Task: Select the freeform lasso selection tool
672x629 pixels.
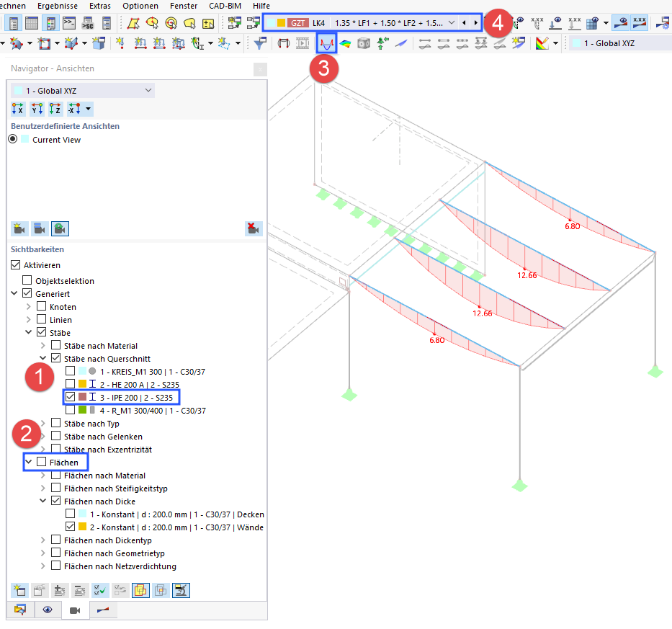Action: pos(189,23)
